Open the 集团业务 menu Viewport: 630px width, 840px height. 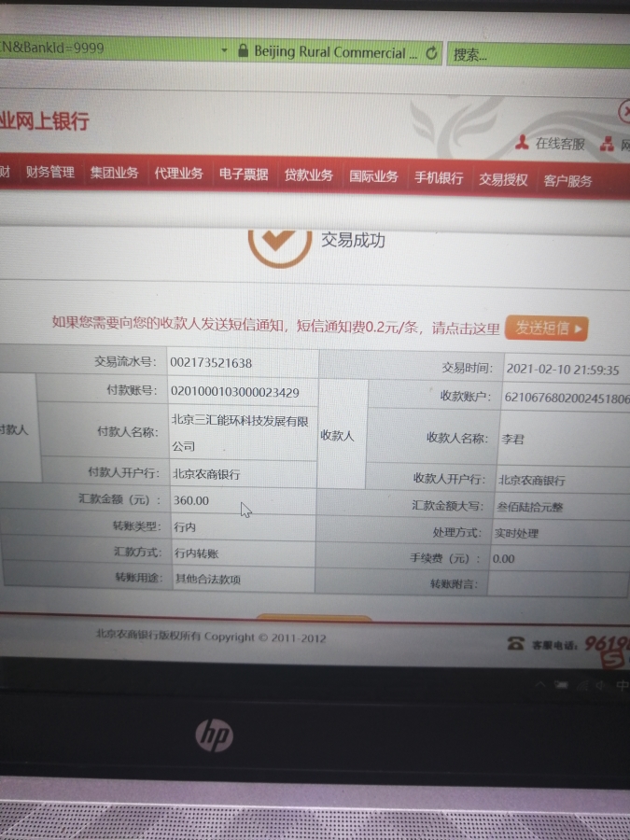114,173
